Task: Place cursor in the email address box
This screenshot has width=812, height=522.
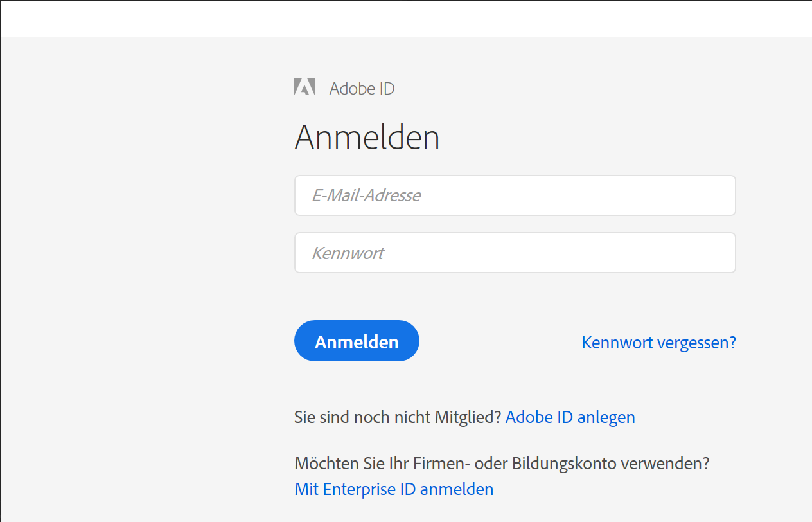Action: coord(515,195)
